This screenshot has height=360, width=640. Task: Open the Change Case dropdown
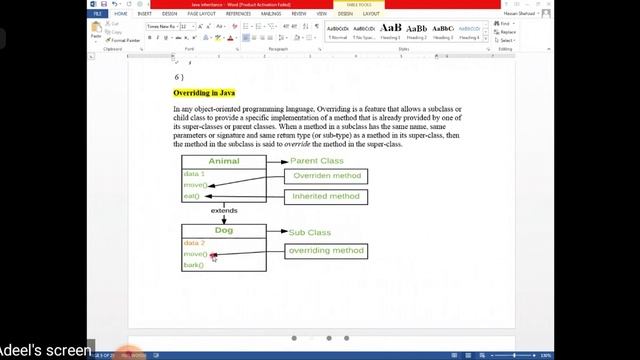click(x=220, y=27)
